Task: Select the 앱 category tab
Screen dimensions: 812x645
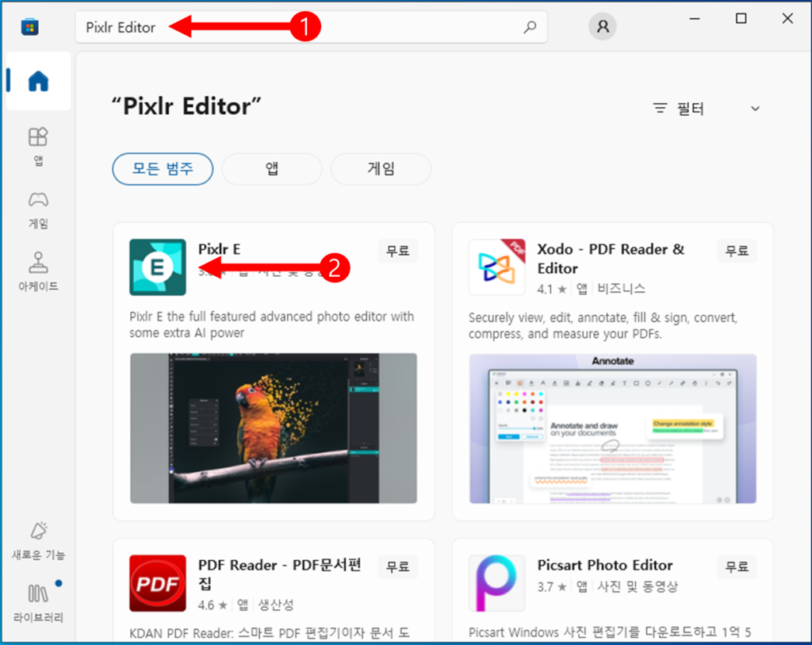Action: pos(272,169)
